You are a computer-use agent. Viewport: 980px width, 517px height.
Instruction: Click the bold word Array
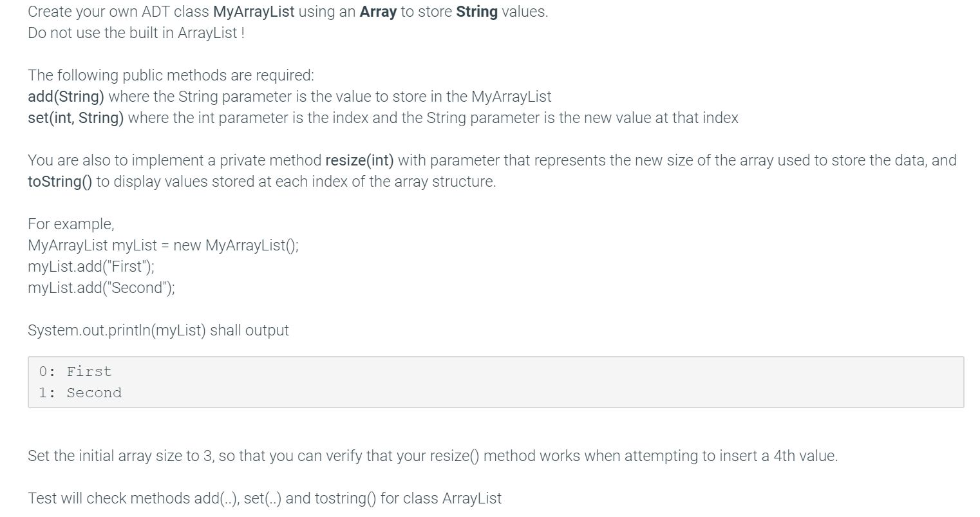[378, 12]
